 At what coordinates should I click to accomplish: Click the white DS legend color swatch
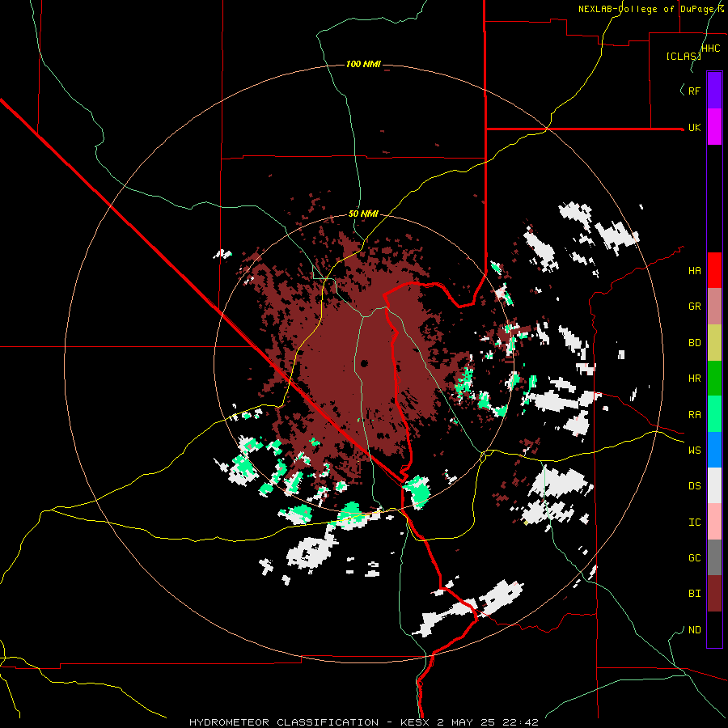click(x=714, y=485)
